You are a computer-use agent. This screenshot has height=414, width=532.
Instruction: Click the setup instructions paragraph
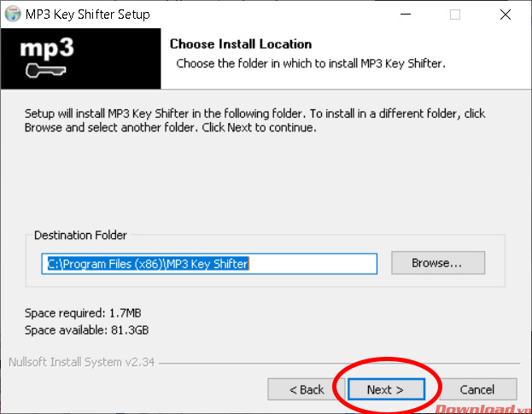[256, 120]
